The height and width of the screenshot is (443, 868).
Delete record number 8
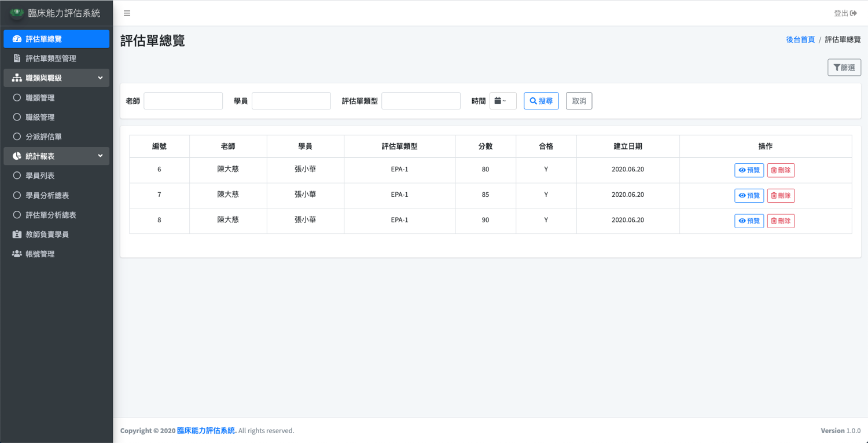coord(781,221)
